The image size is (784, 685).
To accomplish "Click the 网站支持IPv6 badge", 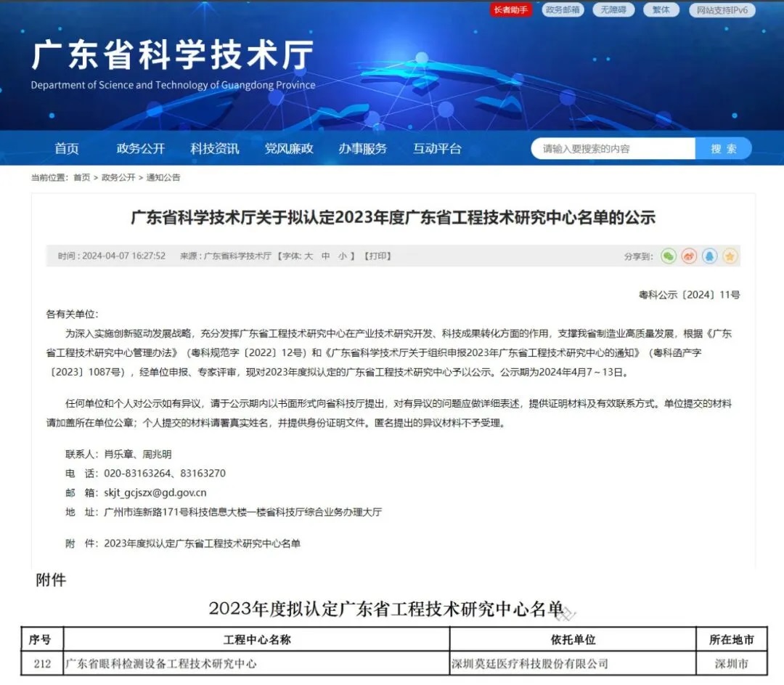I will tap(722, 10).
